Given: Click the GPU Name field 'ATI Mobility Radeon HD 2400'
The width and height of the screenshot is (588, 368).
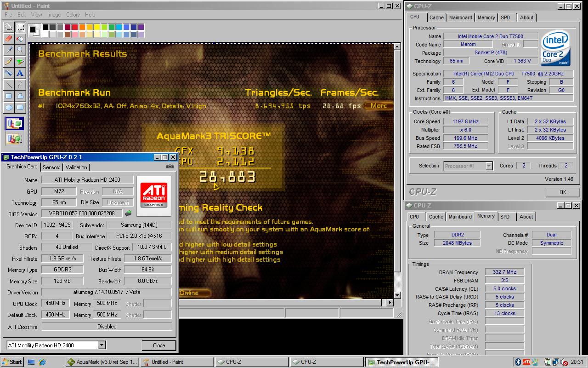Looking at the screenshot, I should [87, 180].
